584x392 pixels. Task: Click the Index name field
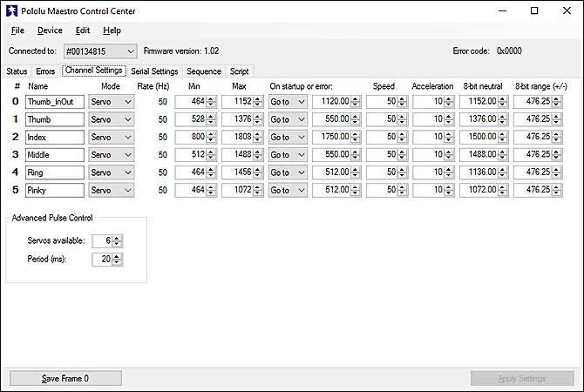pyautogui.click(x=55, y=137)
